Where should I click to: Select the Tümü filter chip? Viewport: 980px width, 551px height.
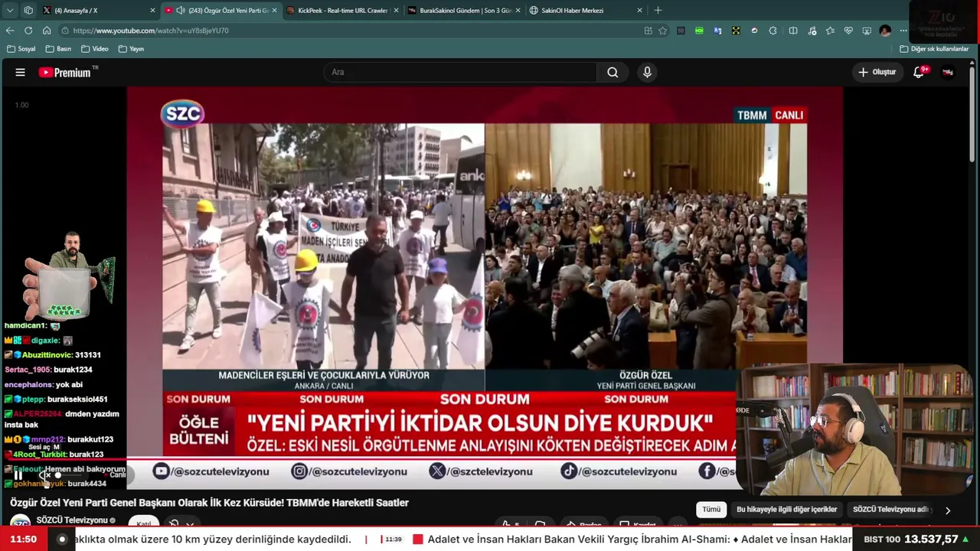711,510
